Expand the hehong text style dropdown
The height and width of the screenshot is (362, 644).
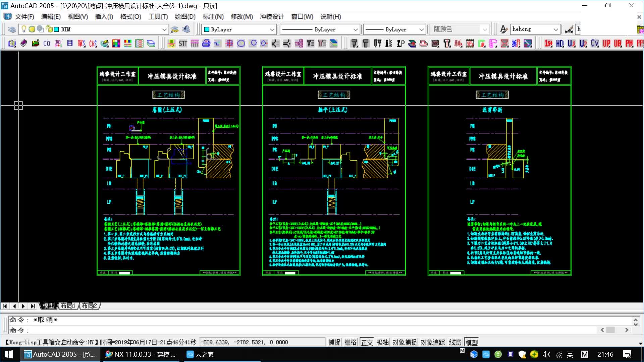pyautogui.click(x=555, y=29)
